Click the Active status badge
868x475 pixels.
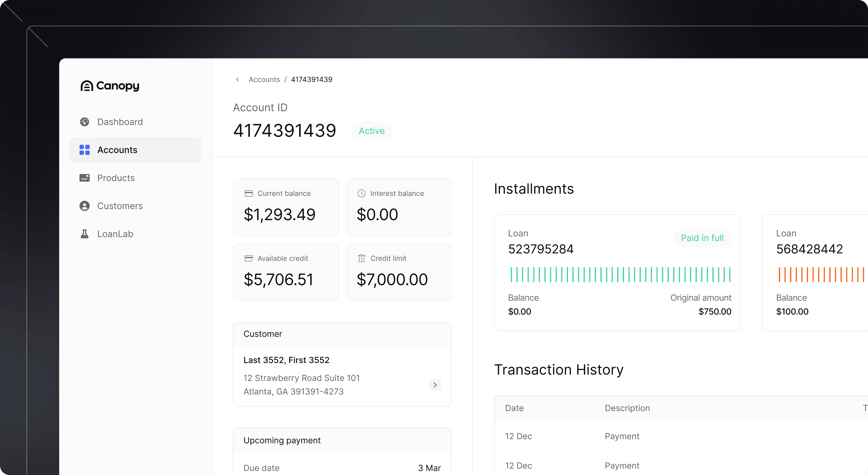click(x=372, y=131)
